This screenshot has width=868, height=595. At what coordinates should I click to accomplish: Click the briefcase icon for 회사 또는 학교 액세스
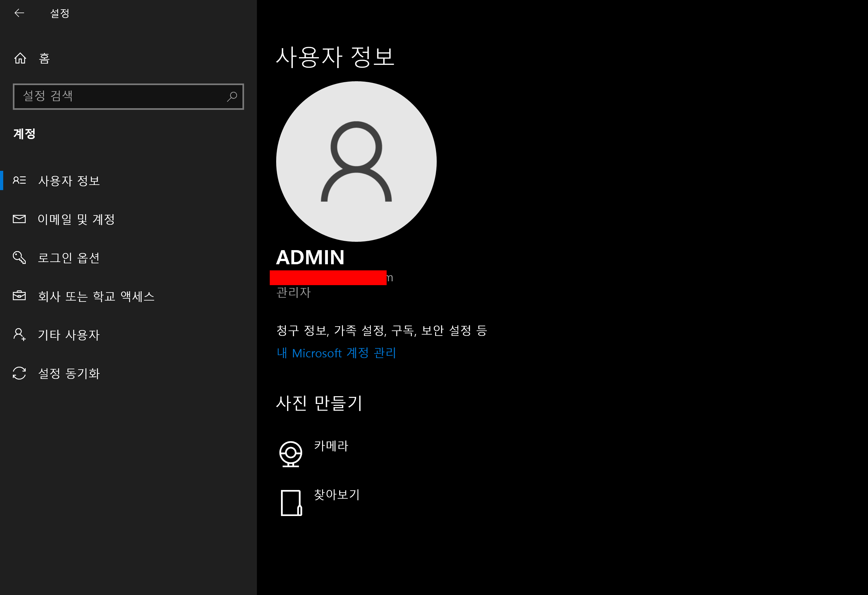click(x=19, y=296)
